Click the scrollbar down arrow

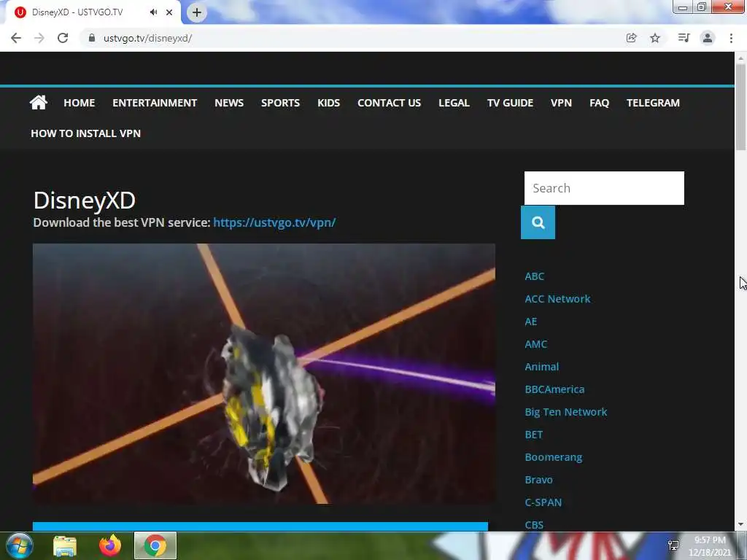tap(740, 524)
